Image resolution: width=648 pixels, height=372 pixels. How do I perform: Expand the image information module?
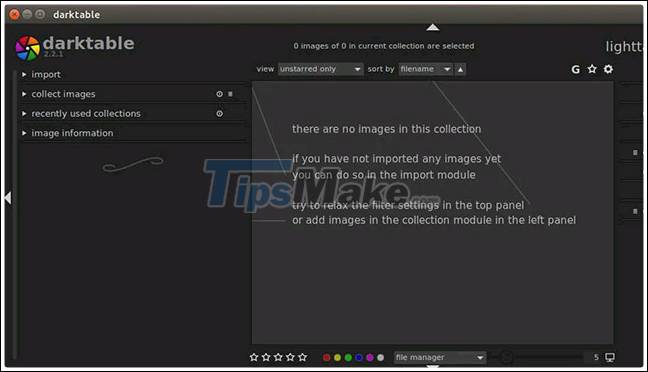pos(24,133)
